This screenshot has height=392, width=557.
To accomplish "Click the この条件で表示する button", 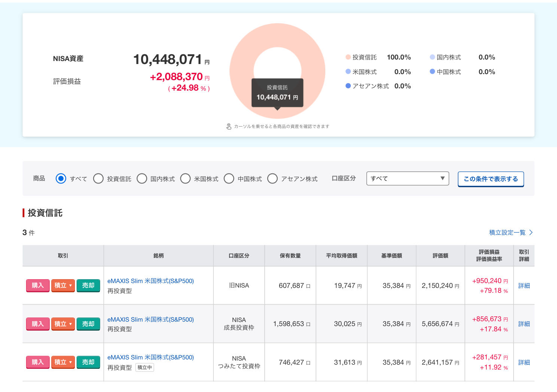I will (x=490, y=179).
